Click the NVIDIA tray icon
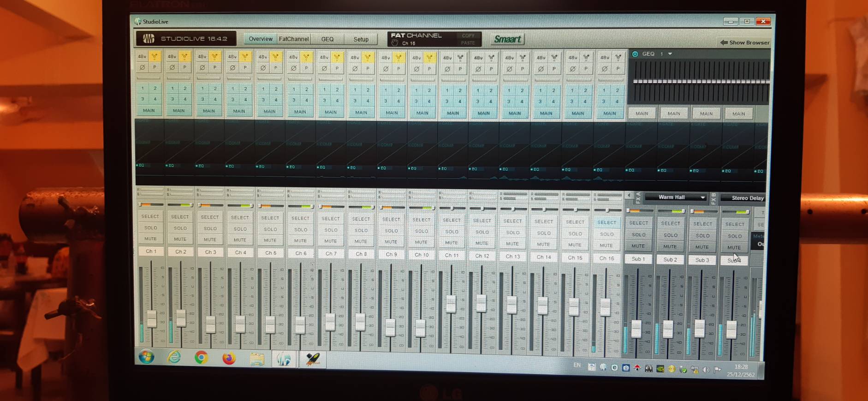This screenshot has height=401, width=868. (660, 369)
